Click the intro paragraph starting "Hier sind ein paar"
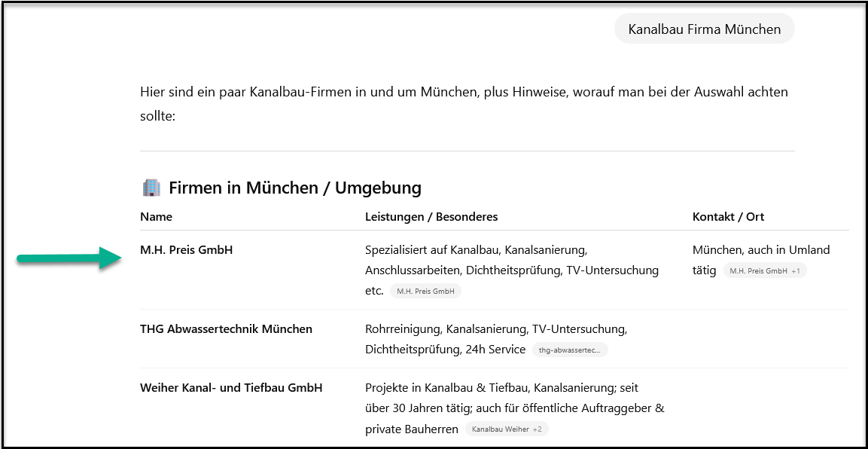 coord(464,93)
